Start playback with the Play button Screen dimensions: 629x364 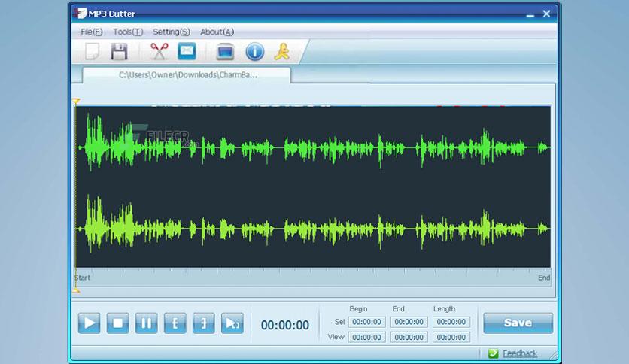(89, 323)
